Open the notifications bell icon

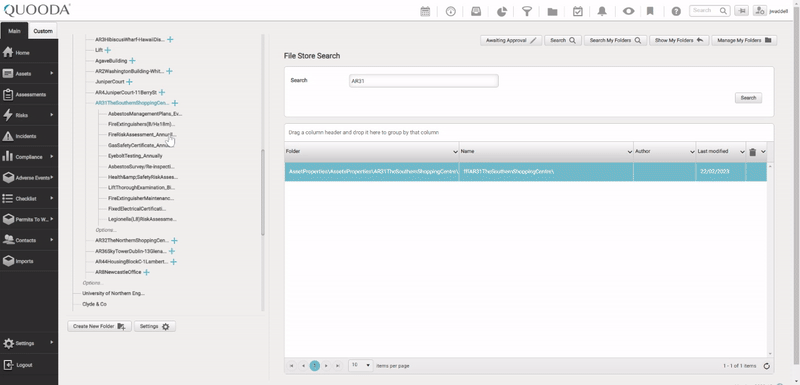click(x=603, y=11)
